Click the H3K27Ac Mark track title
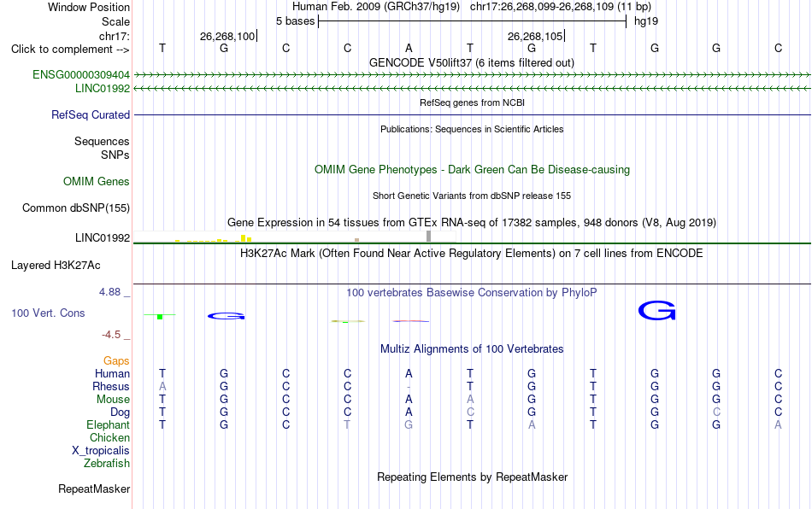Viewport: 812px width, 509px height. pos(472,254)
